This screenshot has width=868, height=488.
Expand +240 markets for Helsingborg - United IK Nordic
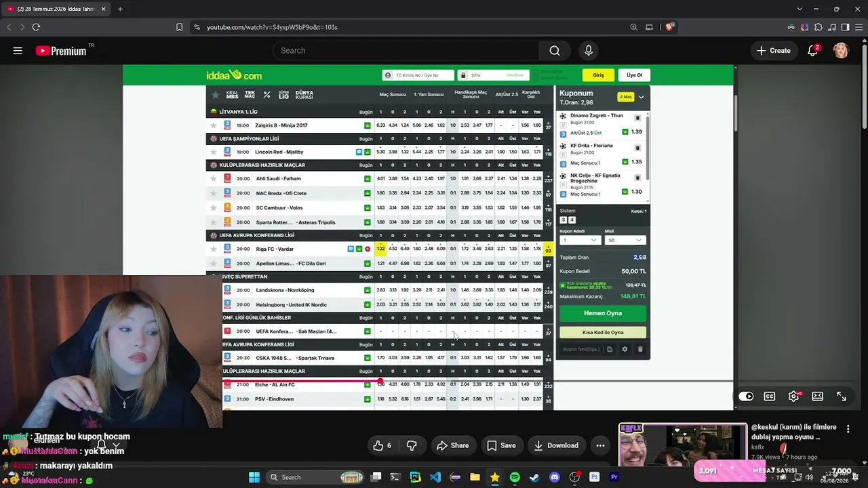coord(549,305)
